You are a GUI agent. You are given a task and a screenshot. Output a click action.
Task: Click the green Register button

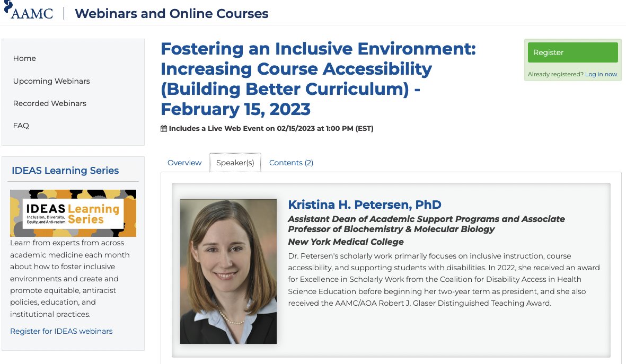572,52
